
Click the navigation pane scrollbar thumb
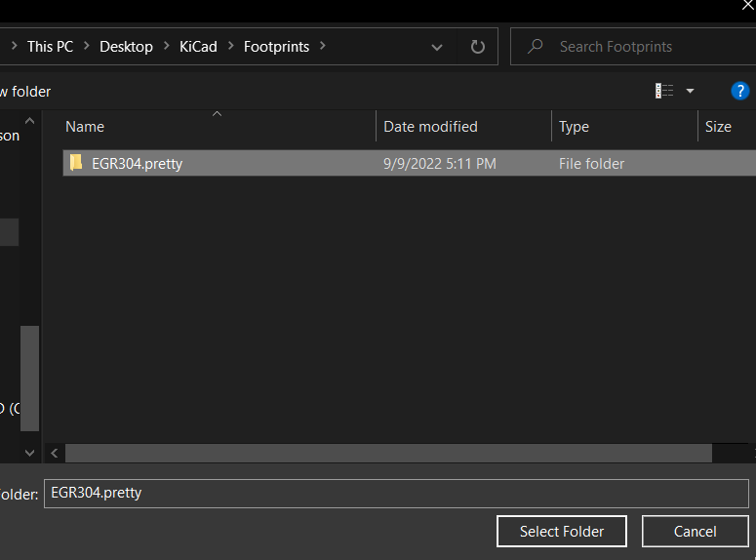29,379
